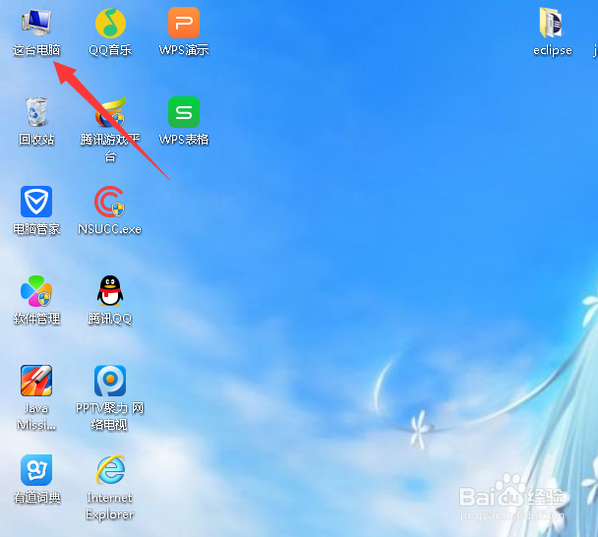Click the Internet Explorer text label
This screenshot has width=598, height=537.
pos(110,506)
